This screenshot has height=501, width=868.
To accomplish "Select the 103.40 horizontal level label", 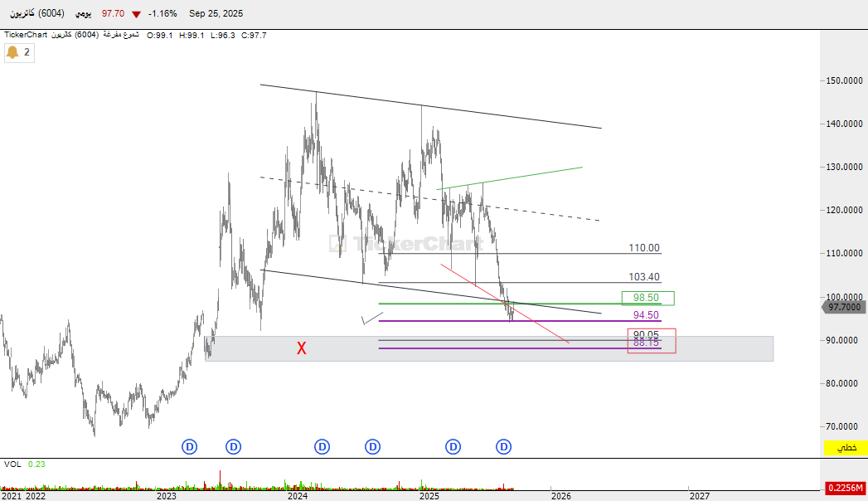I will coord(644,277).
